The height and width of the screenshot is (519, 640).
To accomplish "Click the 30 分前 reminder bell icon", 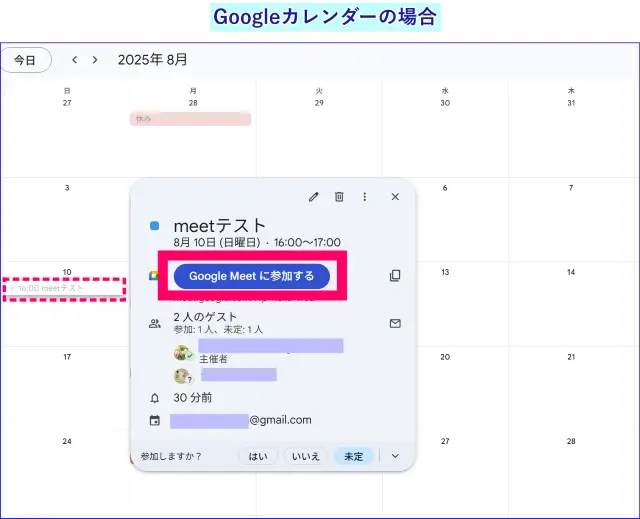I will coord(155,398).
